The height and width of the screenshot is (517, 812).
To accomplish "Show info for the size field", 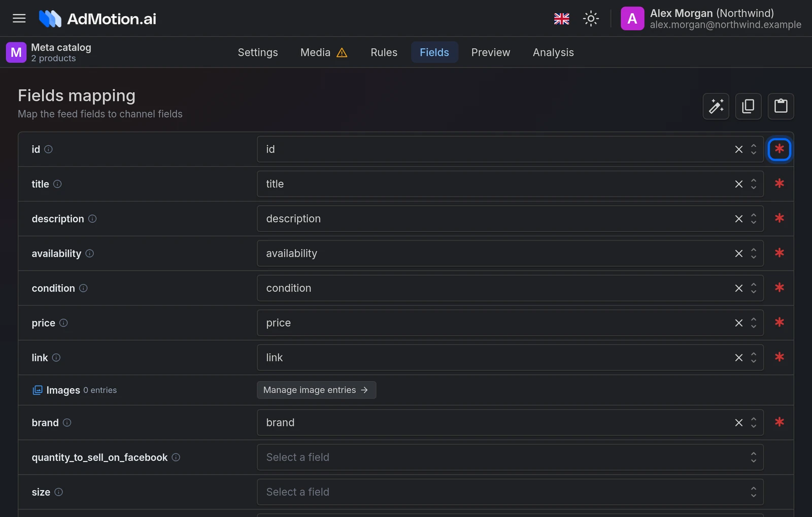I will pyautogui.click(x=58, y=492).
